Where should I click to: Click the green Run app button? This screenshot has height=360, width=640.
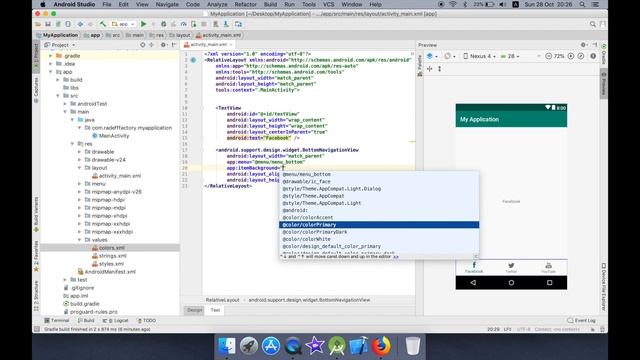[143, 24]
